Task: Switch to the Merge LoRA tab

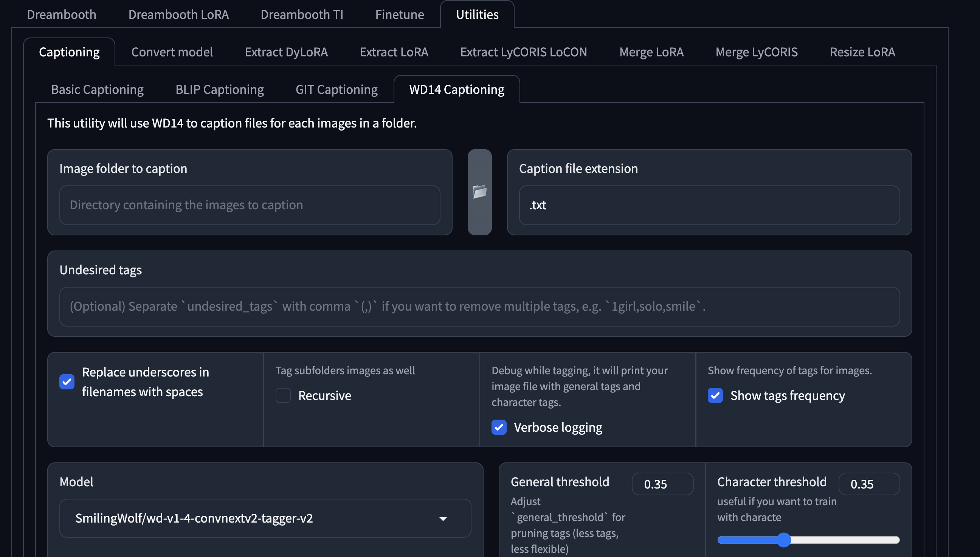Action: [x=651, y=52]
